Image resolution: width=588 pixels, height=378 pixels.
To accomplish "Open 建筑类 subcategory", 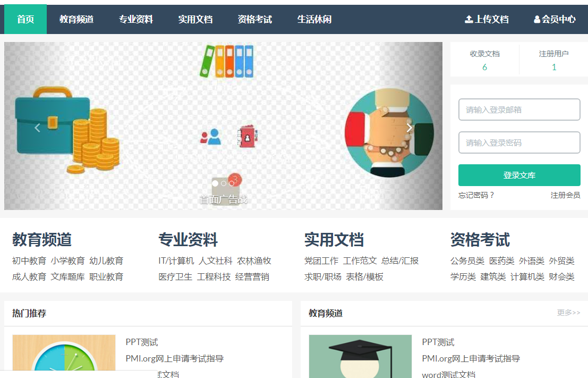I will tap(493, 276).
